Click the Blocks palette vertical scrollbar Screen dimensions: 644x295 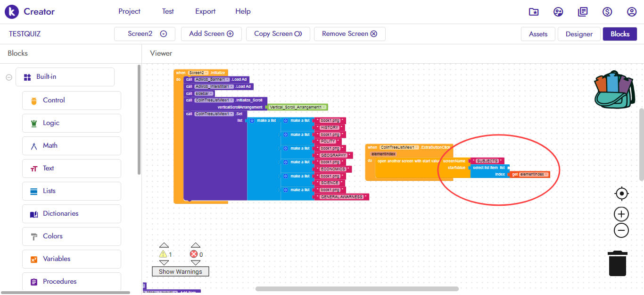coord(139,119)
